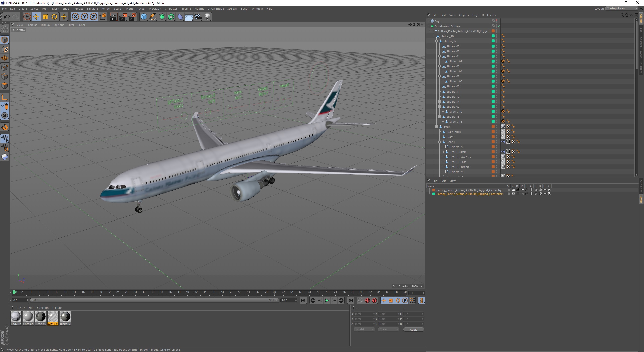Click the current frame field 0 F
Screen dimensions: 644x352
[x=416, y=293]
